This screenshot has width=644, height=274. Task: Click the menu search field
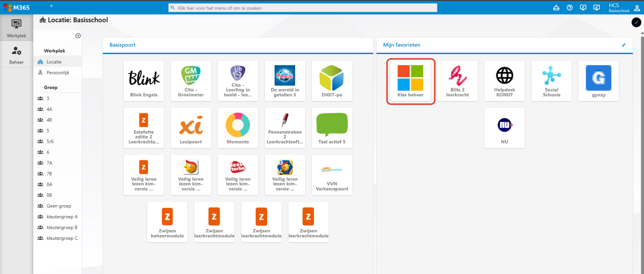coord(303,8)
